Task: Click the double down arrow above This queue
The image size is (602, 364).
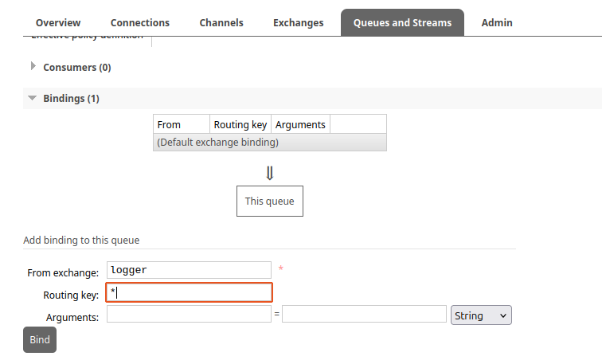Action: click(x=270, y=173)
